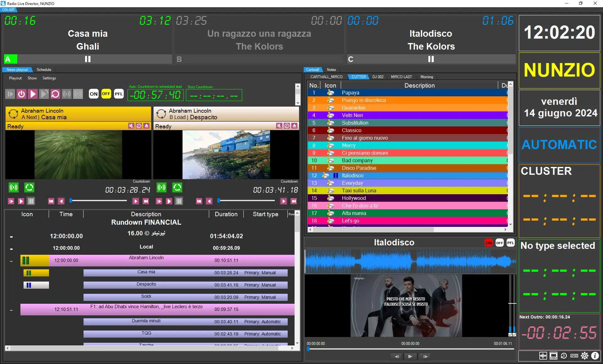603x364 pixels.
Task: Enable PFL in the playout toolbar
Action: pyautogui.click(x=119, y=94)
